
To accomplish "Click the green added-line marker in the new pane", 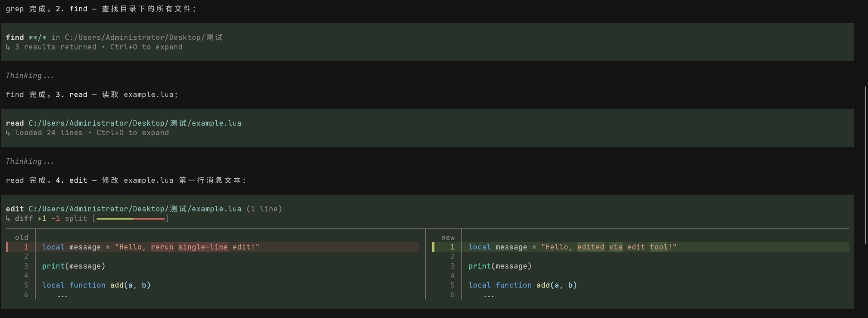I will pos(433,247).
